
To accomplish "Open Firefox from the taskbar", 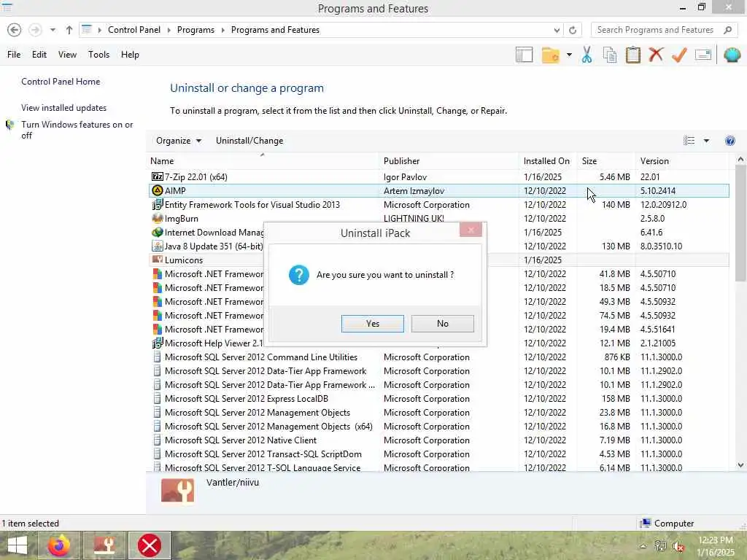I will (x=59, y=545).
